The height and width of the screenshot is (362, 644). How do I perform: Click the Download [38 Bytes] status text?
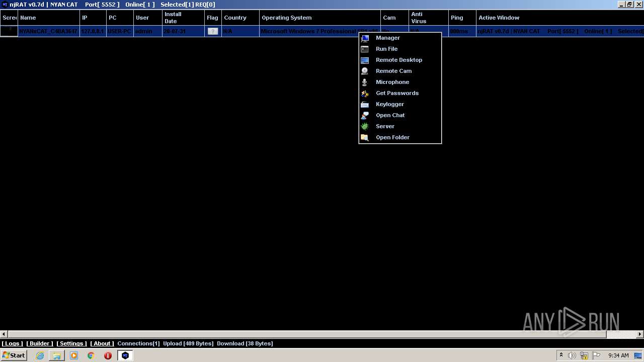tap(245, 343)
